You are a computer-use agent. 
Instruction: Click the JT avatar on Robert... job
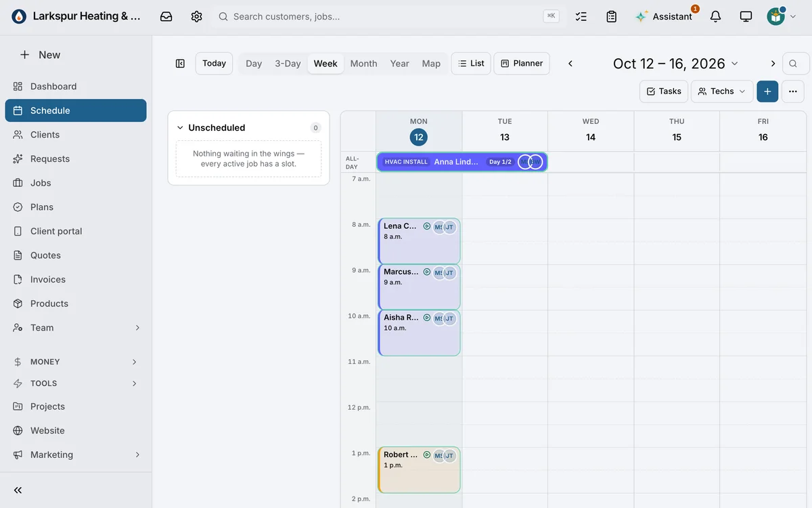449,456
